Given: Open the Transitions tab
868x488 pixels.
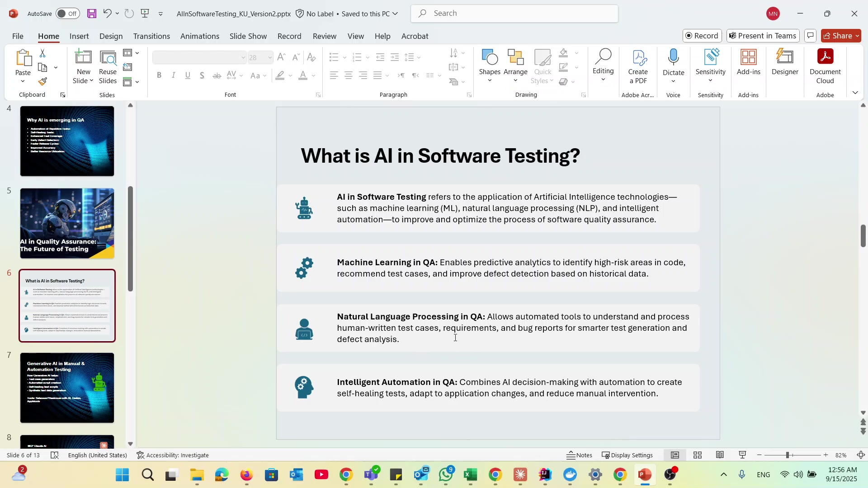Looking at the screenshot, I should tap(151, 36).
